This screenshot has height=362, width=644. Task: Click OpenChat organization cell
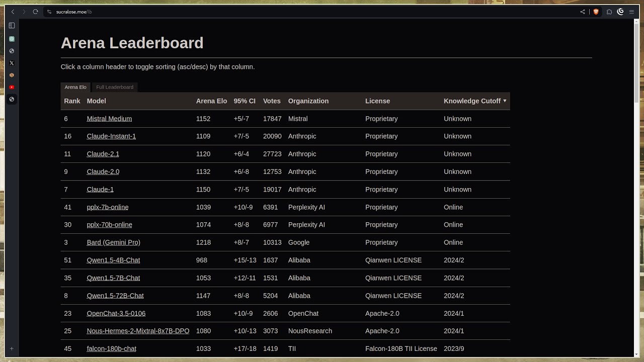(x=303, y=313)
